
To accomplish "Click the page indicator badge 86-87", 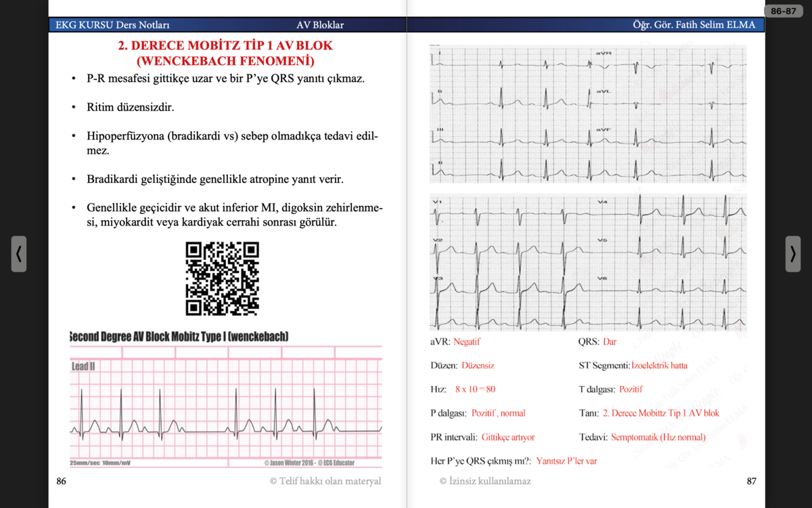I will [784, 11].
